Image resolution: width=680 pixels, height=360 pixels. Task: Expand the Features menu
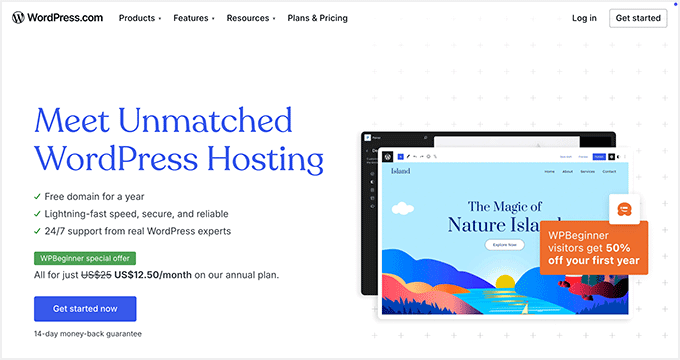pyautogui.click(x=194, y=18)
